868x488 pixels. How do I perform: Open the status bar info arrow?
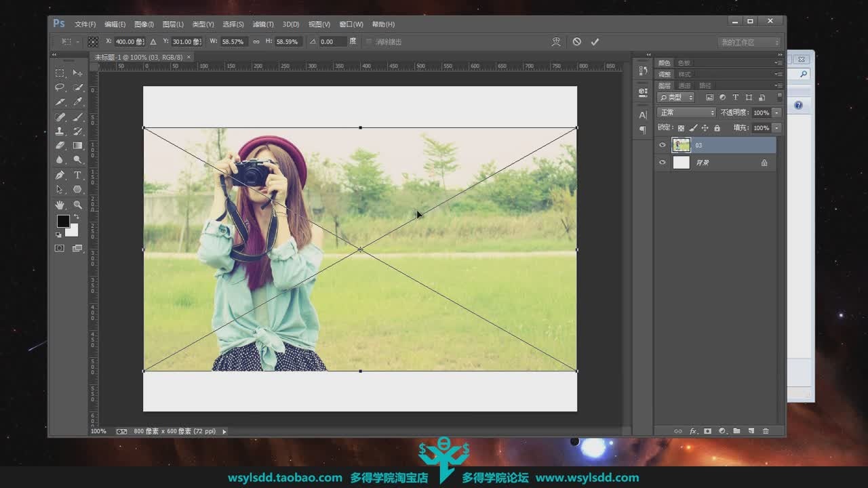pyautogui.click(x=224, y=431)
